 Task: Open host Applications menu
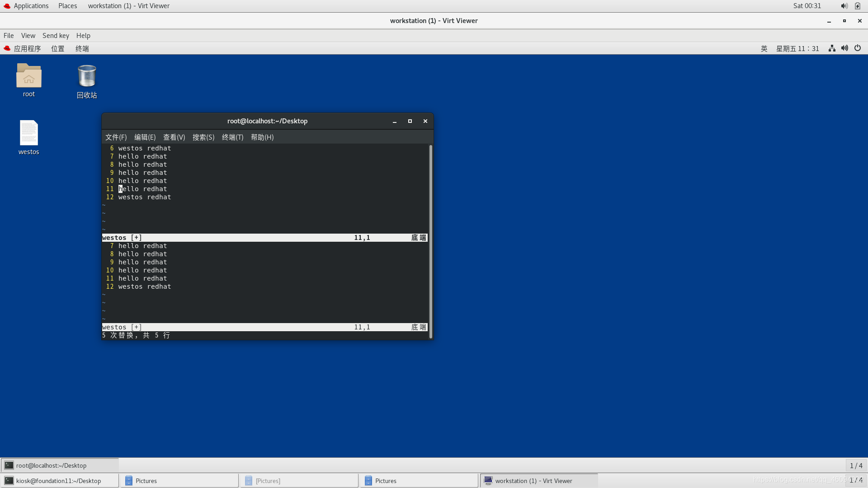pyautogui.click(x=31, y=6)
